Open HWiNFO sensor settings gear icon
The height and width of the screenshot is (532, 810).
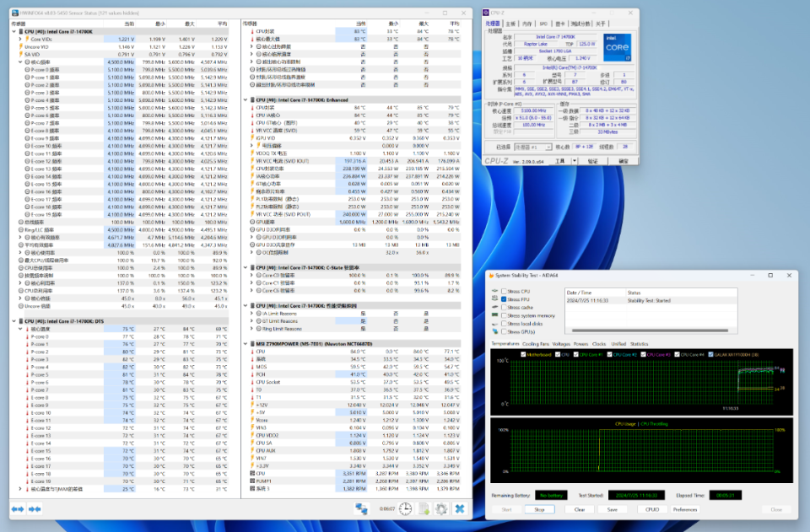click(441, 508)
